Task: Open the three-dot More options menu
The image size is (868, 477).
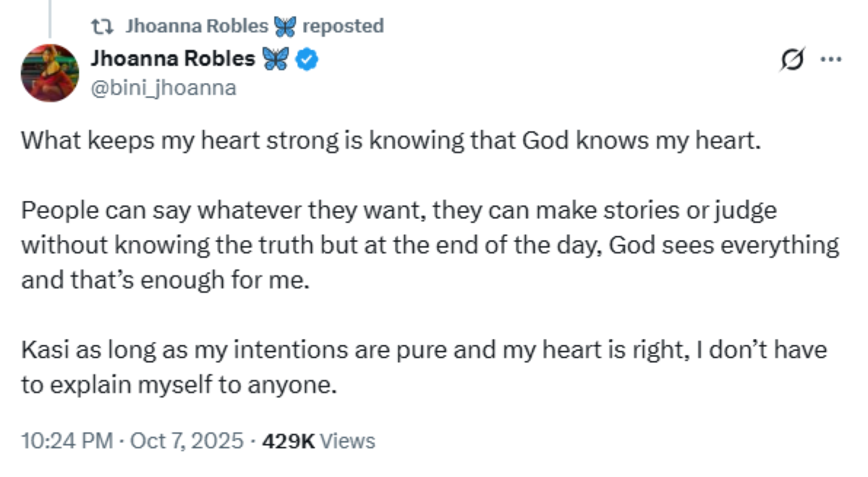Action: tap(830, 61)
